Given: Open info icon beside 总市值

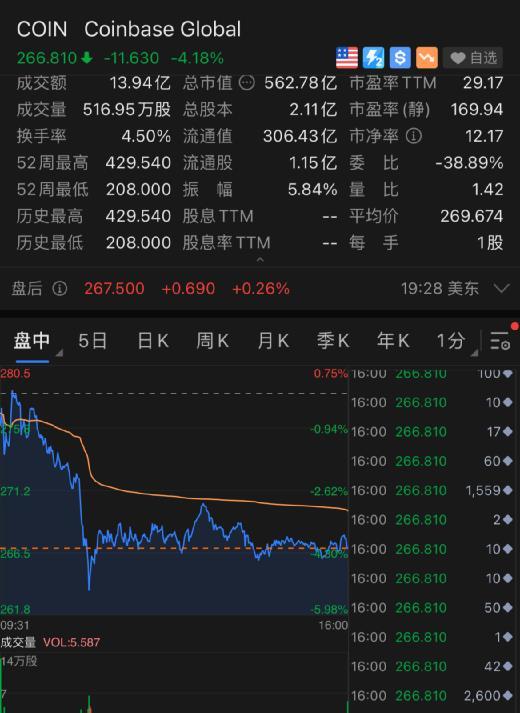Looking at the screenshot, I should tap(247, 83).
